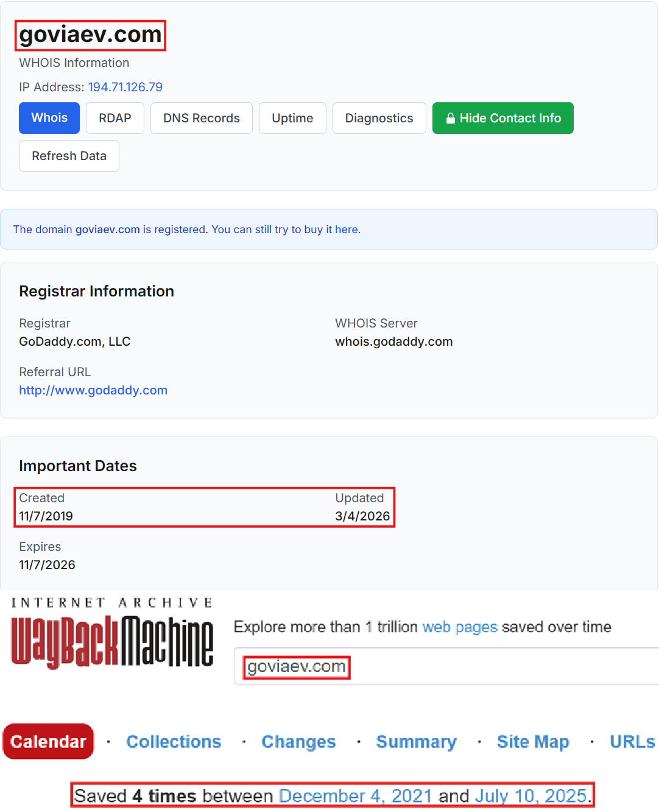Toggle Hide Contact Info with the lock icon
Image resolution: width=659 pixels, height=812 pixels.
[502, 118]
